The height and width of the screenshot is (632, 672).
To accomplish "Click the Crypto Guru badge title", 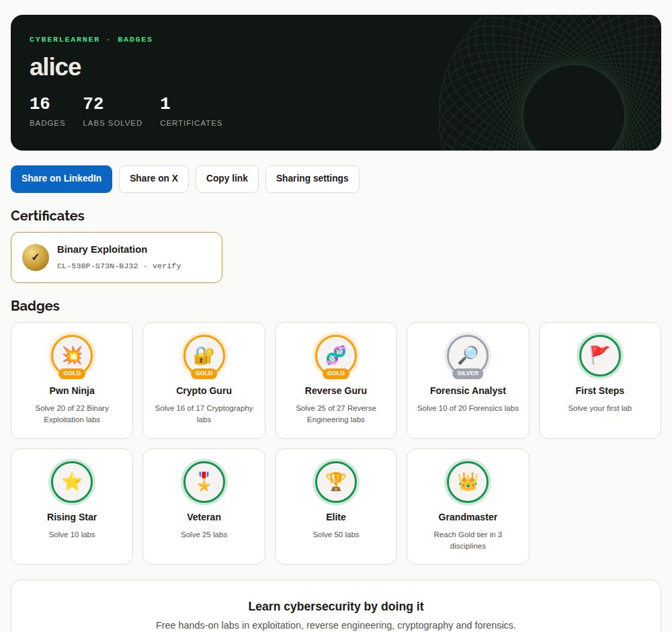I will pos(204,391).
